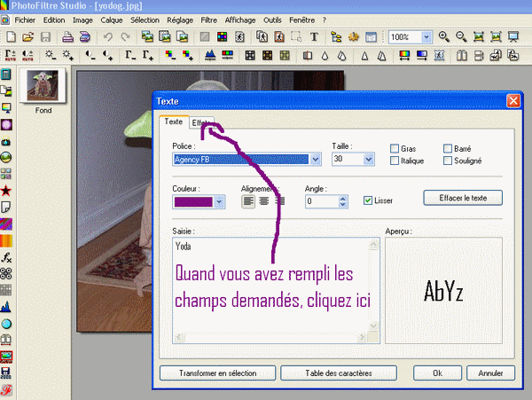The height and width of the screenshot is (400, 532).
Task: Select the Texte tab in dialog
Action: click(174, 122)
